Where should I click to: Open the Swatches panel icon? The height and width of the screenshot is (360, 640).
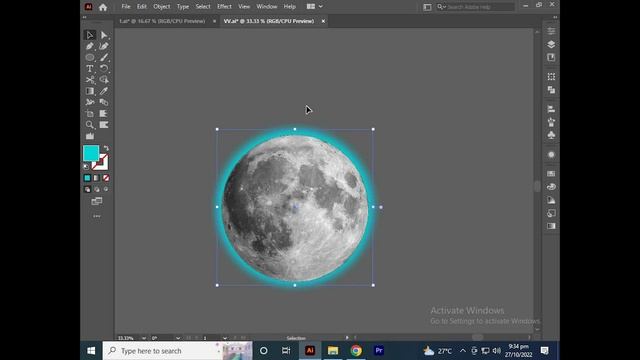[x=551, y=173]
